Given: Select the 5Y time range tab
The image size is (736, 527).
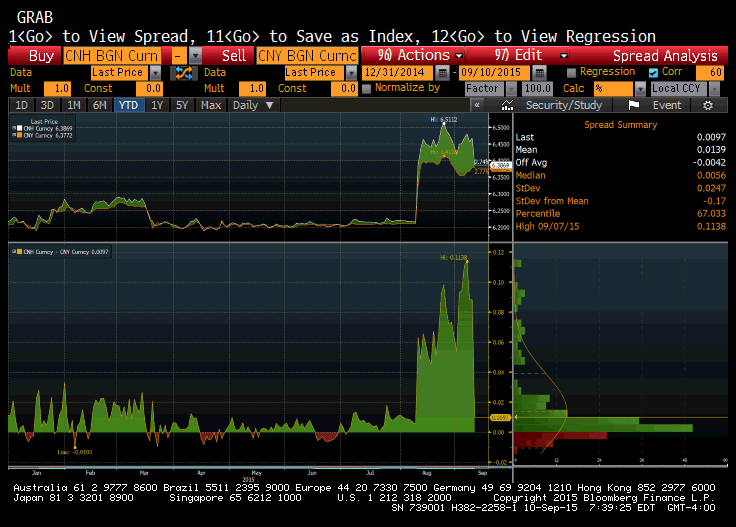Looking at the screenshot, I should (x=182, y=105).
